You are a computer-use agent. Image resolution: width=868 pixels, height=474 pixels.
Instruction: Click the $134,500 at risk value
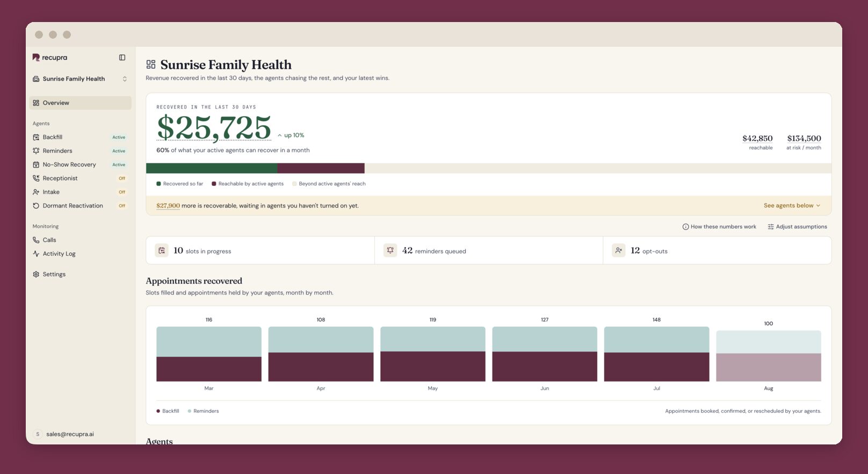[804, 139]
